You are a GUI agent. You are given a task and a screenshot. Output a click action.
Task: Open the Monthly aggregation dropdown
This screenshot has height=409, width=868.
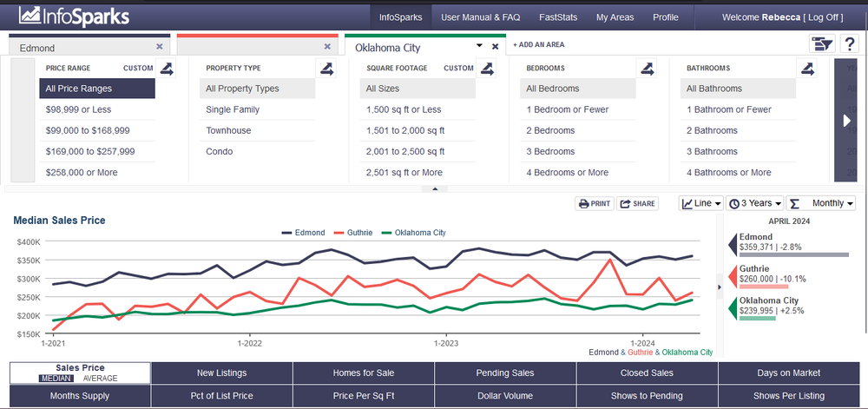[x=821, y=203]
